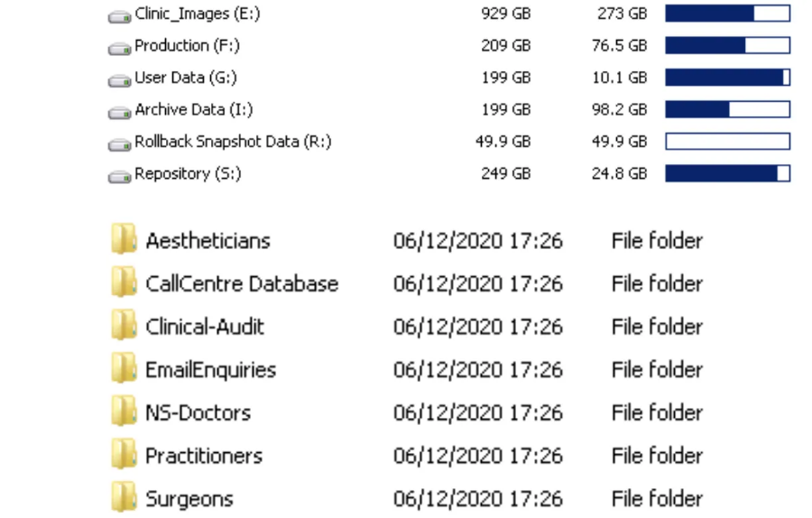This screenshot has height=518, width=812.
Task: Select the Practitioners folder name
Action: 204,456
